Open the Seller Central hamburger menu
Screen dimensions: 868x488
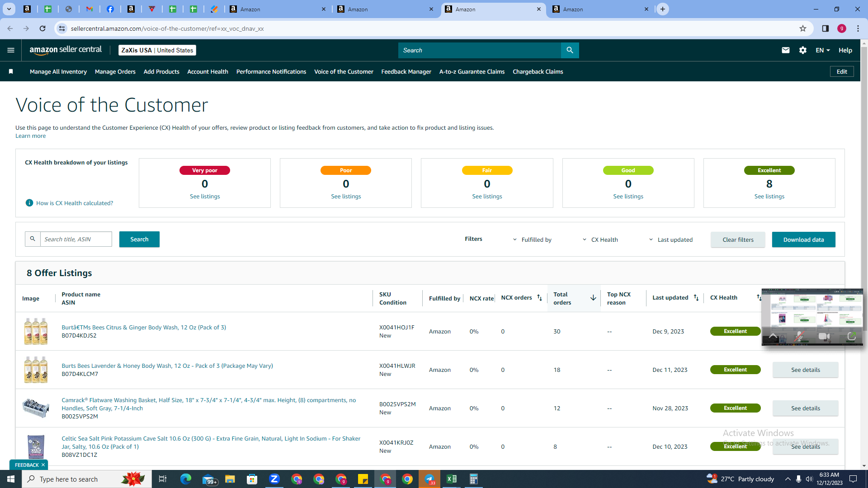(x=11, y=50)
